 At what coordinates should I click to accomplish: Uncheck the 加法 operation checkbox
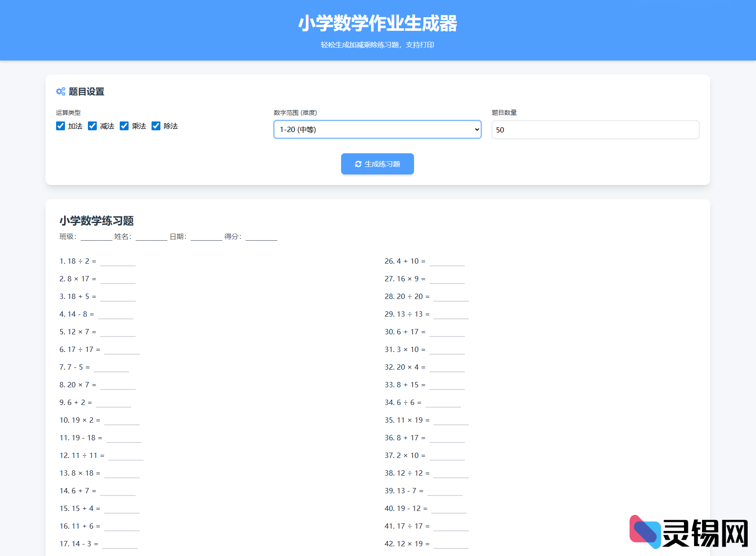[61, 126]
